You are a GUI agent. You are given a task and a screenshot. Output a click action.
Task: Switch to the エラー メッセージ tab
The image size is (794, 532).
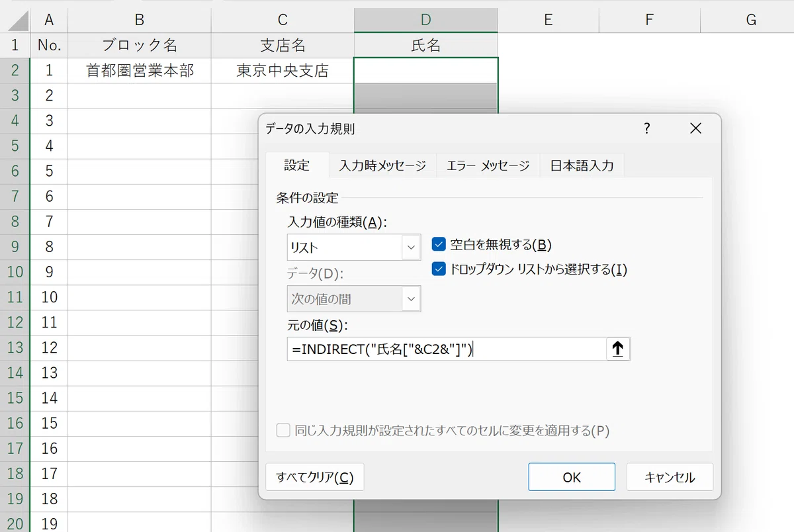488,165
